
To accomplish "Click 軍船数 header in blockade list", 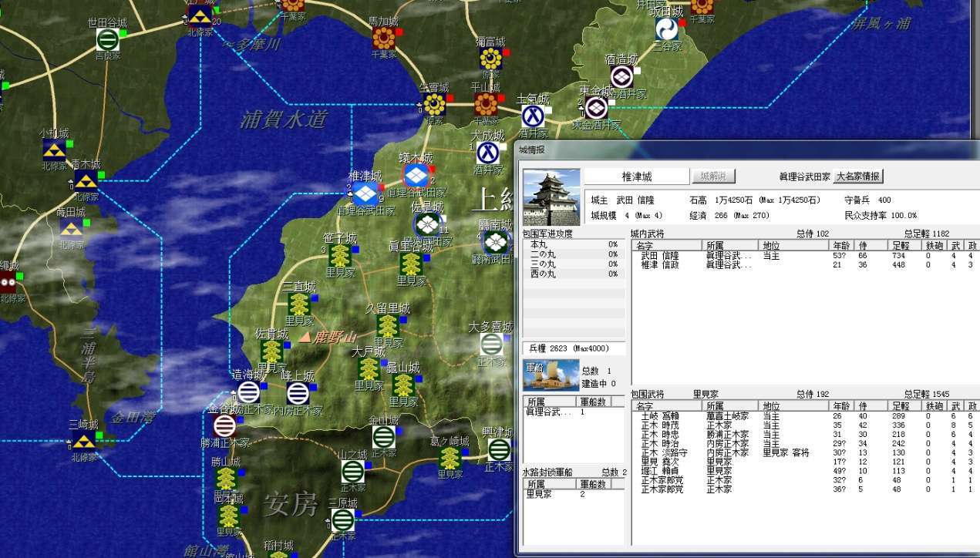I will tap(593, 483).
